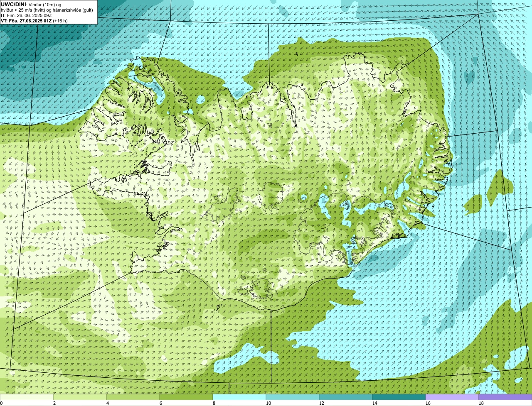This screenshot has width=532, height=406.
Task: Select the 6–8 m/s green scale swatch
Action: (186, 397)
